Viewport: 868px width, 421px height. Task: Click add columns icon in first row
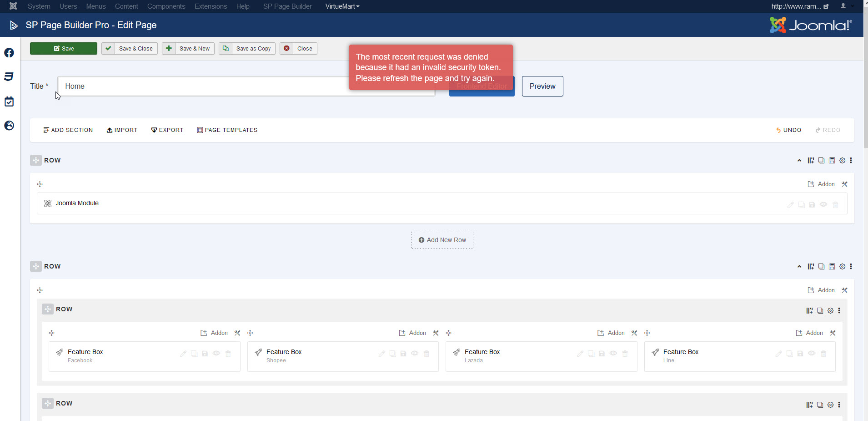coord(811,161)
